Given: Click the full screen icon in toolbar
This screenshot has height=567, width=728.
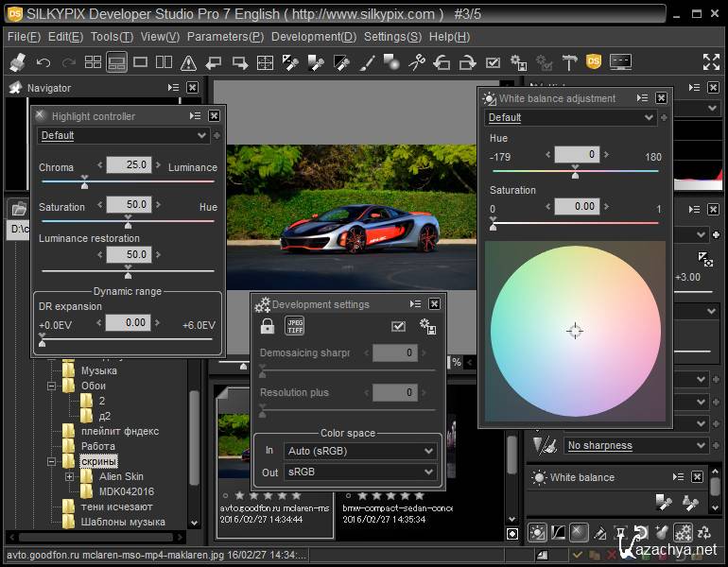Looking at the screenshot, I should pos(711,62).
